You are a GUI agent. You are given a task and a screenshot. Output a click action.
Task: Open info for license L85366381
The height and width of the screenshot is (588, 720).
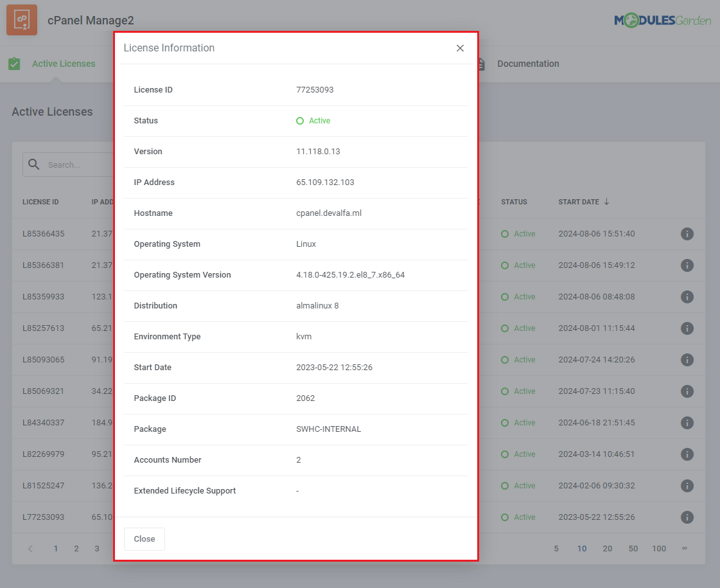pyautogui.click(x=687, y=265)
